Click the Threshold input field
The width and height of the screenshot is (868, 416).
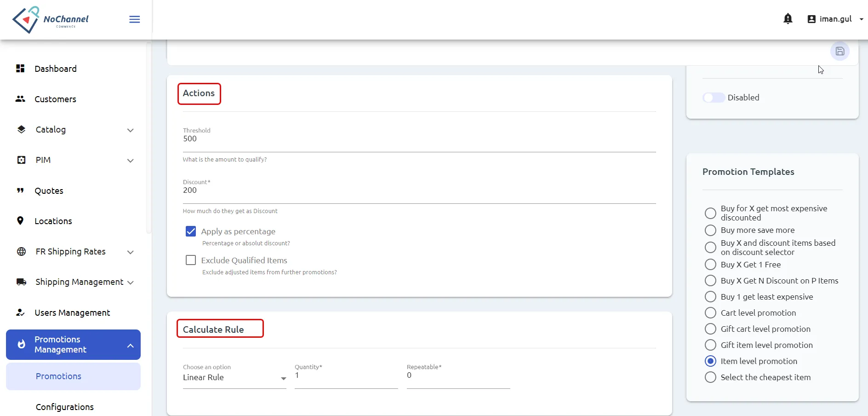pos(419,139)
